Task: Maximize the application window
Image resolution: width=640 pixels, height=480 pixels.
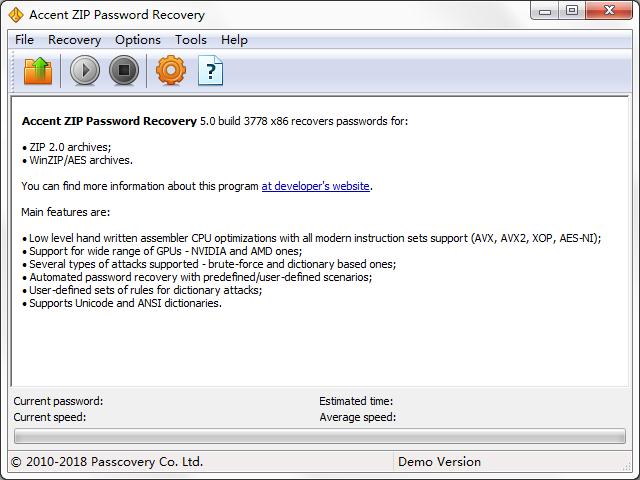Action: pos(572,12)
